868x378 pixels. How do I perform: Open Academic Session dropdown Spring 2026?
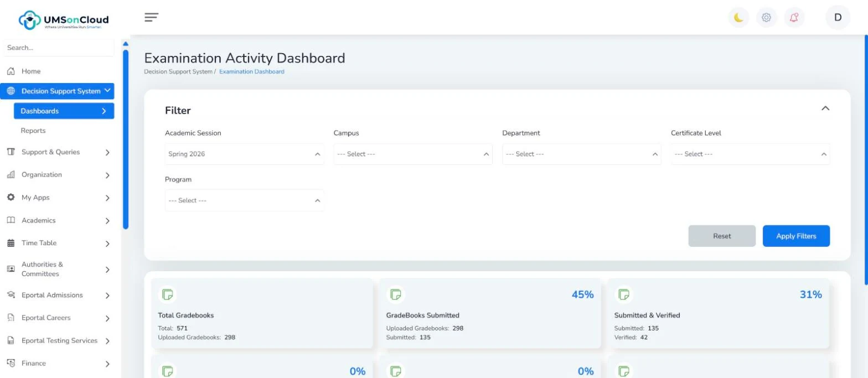[245, 154]
